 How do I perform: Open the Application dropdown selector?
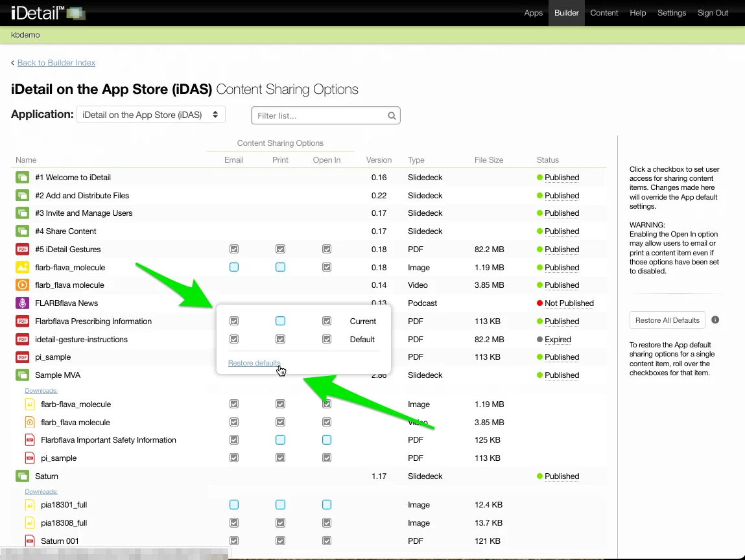(x=151, y=115)
